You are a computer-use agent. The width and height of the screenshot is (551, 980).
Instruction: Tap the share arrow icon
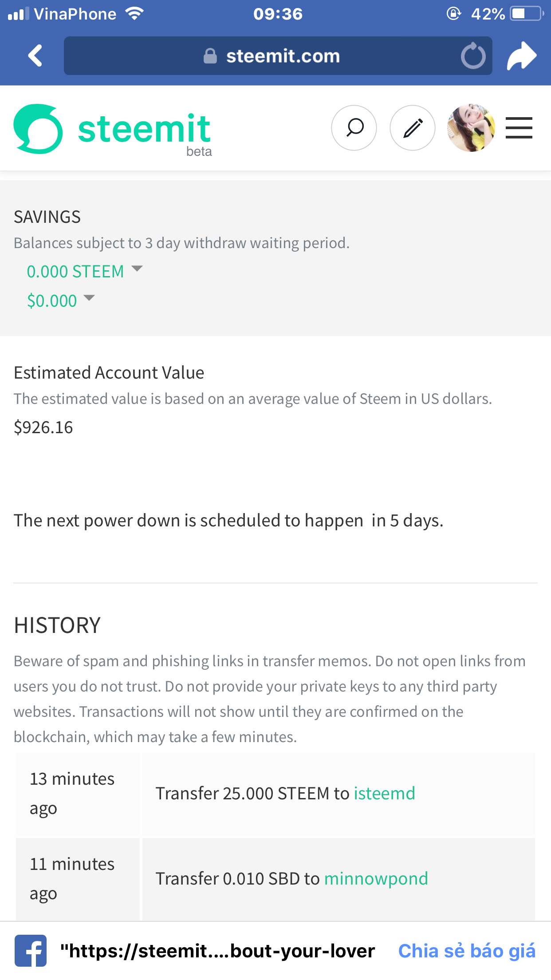click(x=522, y=56)
